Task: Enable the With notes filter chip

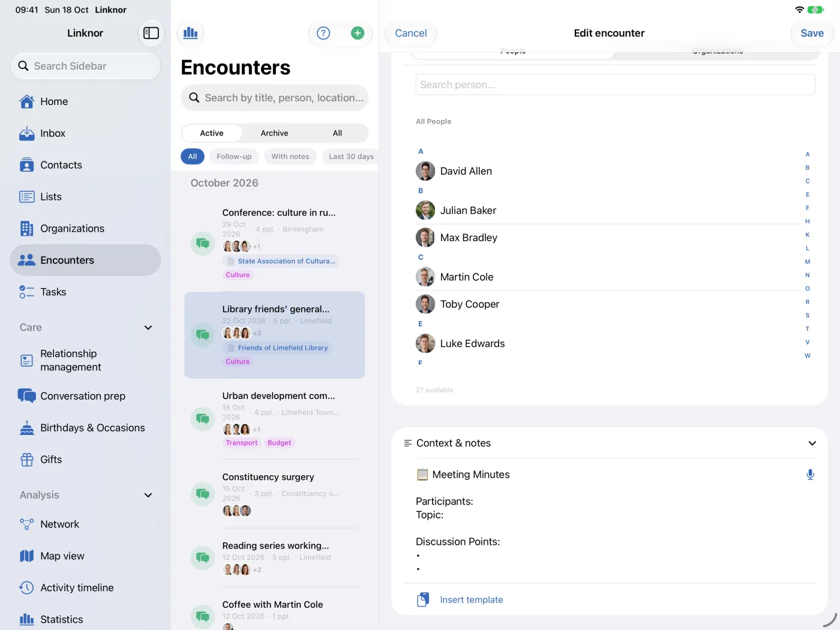Action: 290,157
